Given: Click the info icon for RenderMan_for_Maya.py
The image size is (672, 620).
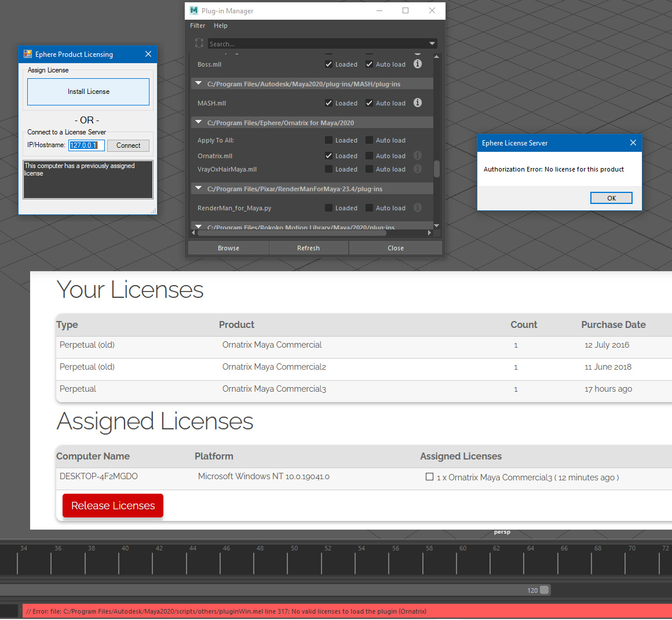Looking at the screenshot, I should coord(418,207).
